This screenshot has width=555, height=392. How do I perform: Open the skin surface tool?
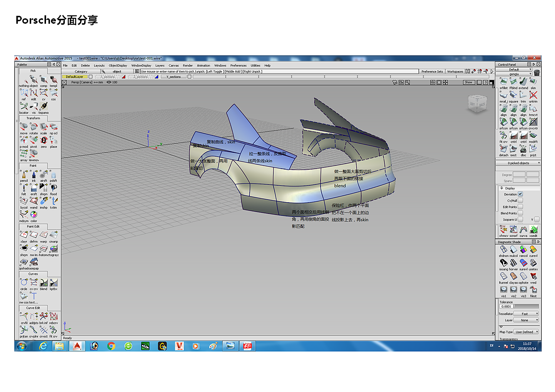tap(533, 82)
